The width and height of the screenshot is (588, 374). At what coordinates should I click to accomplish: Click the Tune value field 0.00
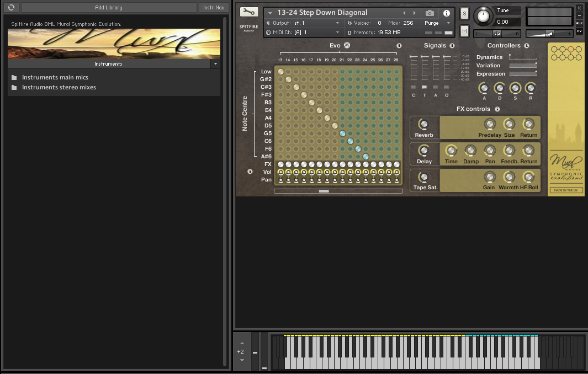pyautogui.click(x=508, y=22)
